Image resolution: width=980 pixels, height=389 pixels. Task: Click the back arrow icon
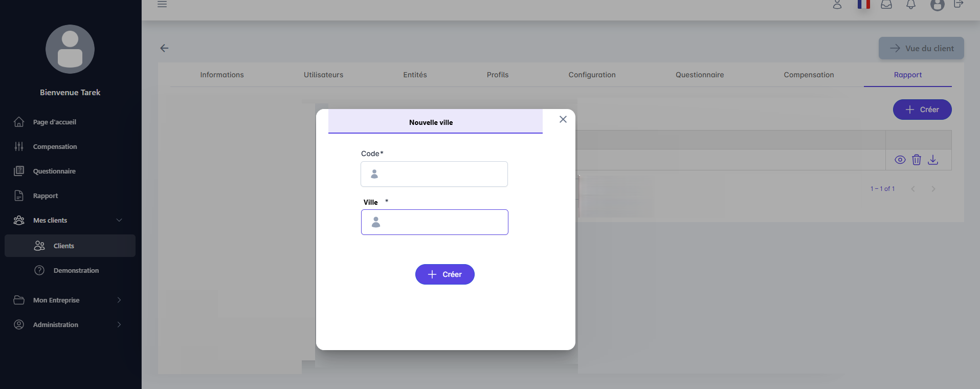click(x=164, y=48)
